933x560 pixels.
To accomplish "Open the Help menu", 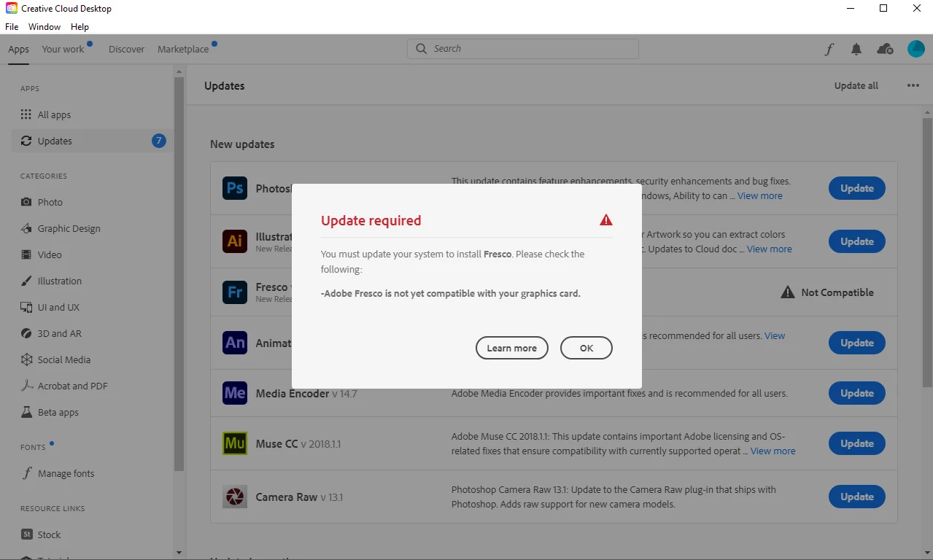I will (x=80, y=26).
